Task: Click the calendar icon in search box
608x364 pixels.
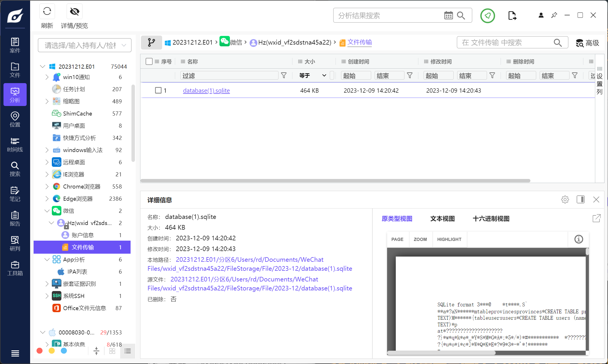Action: 448,15
